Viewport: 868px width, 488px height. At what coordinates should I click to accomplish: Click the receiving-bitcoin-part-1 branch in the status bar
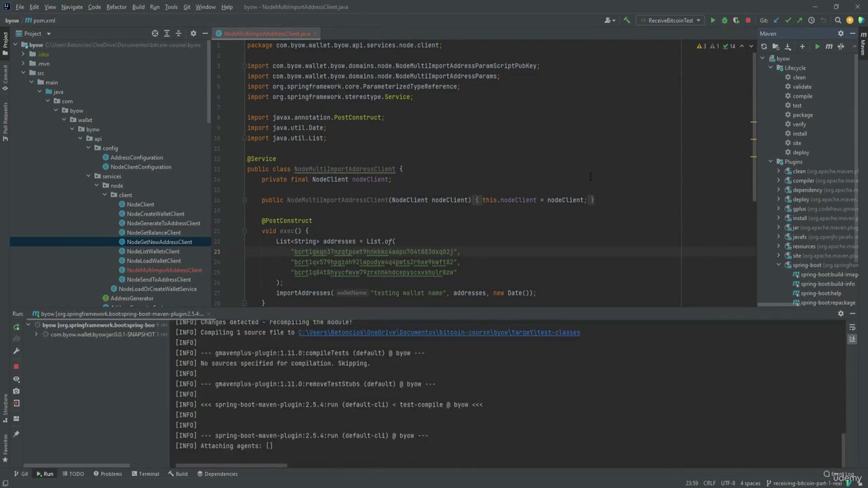803,483
